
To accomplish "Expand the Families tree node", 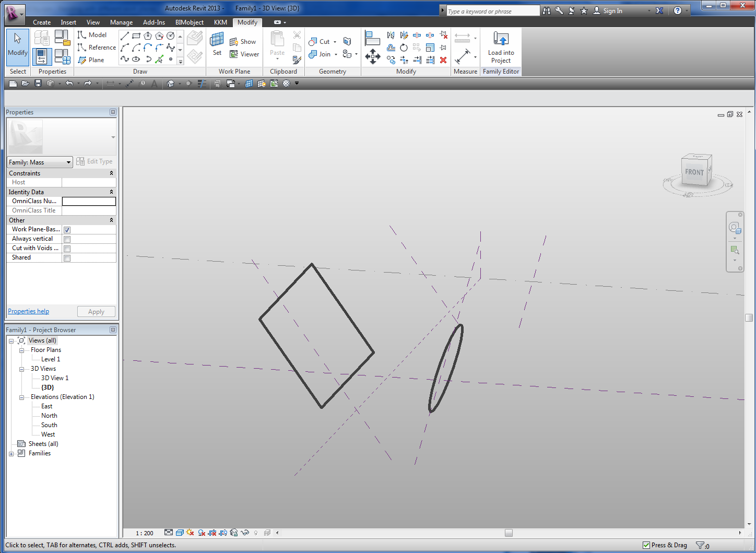I will click(11, 454).
